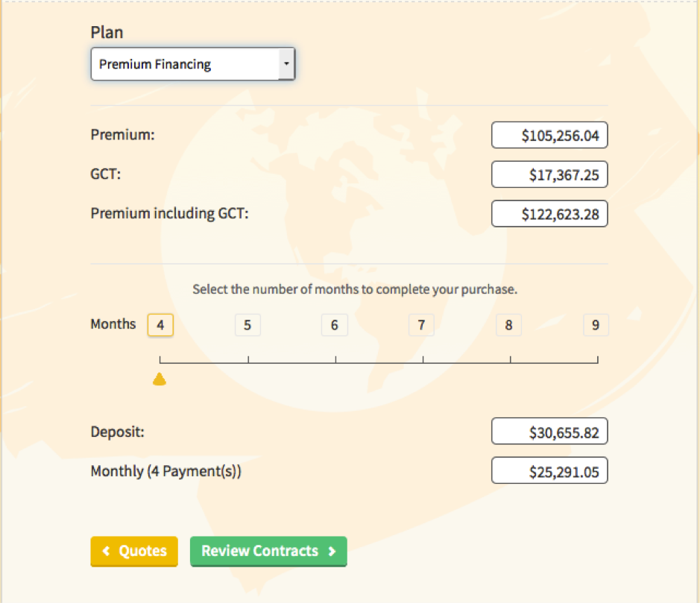The width and height of the screenshot is (700, 603).
Task: Click the Premium amount field
Action: point(549,136)
